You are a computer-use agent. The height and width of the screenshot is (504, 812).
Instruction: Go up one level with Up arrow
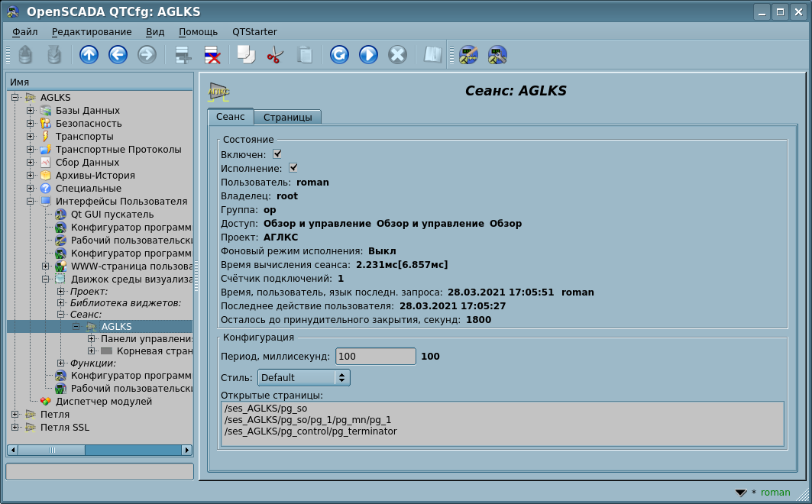click(89, 55)
